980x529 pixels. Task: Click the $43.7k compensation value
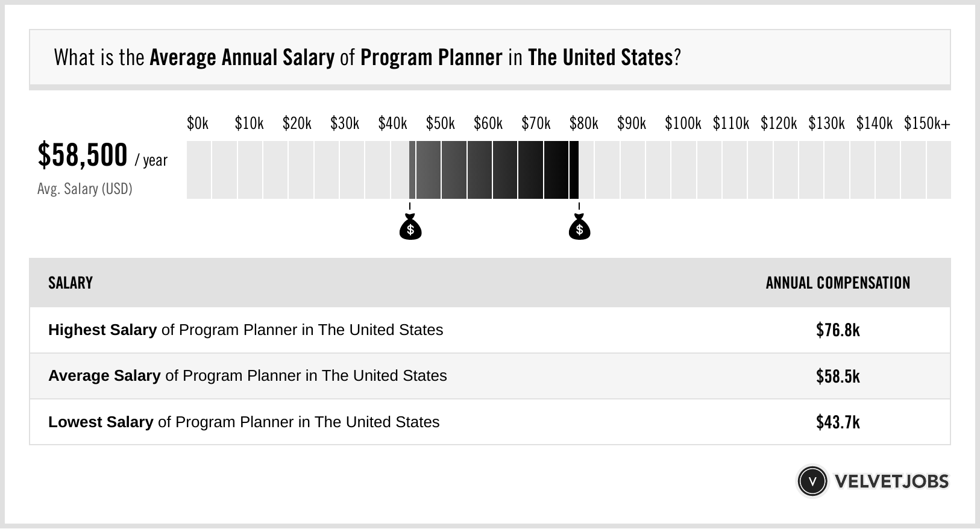(x=838, y=422)
